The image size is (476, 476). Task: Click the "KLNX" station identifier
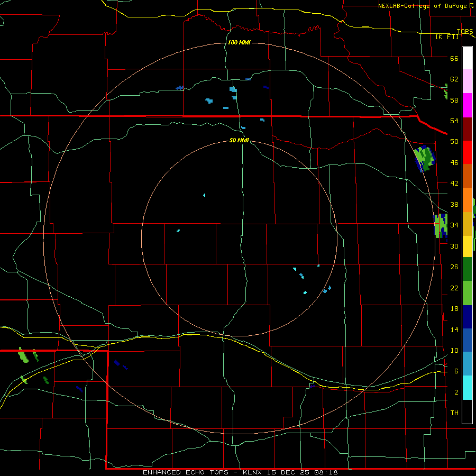click(x=253, y=472)
